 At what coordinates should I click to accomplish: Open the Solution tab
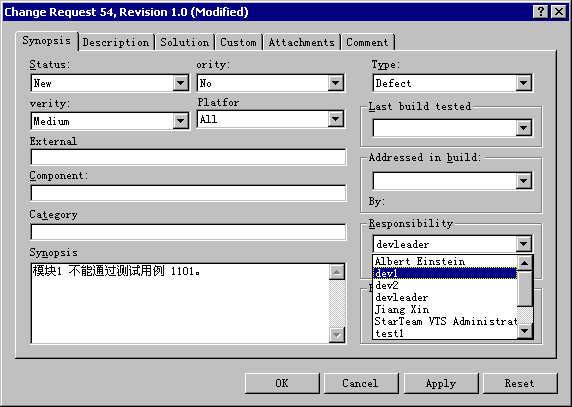(185, 42)
